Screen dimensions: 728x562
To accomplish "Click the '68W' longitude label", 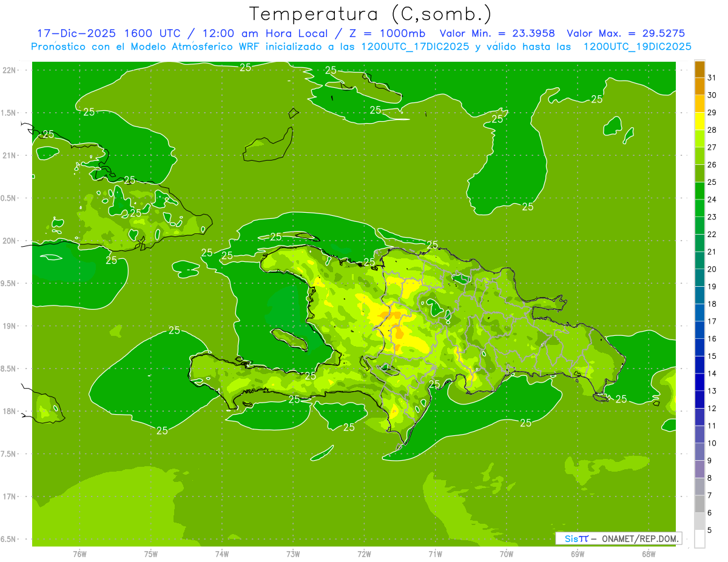I will (x=649, y=554).
